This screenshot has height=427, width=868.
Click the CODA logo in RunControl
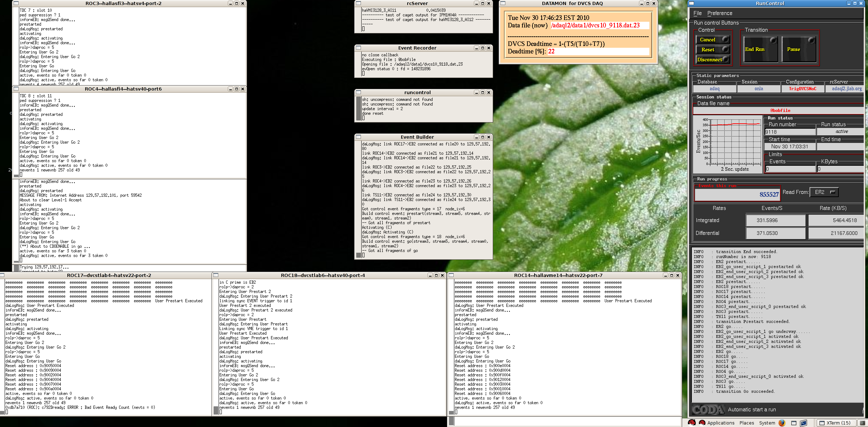pyautogui.click(x=708, y=410)
